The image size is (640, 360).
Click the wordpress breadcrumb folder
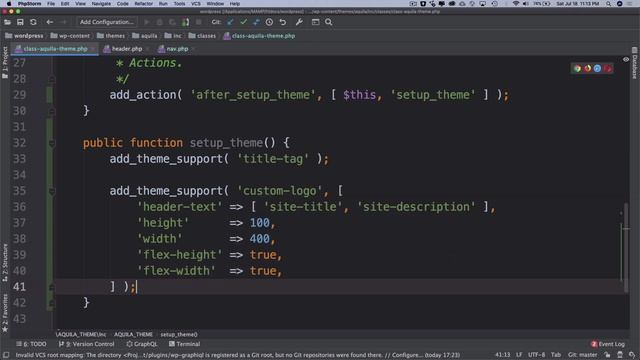pyautogui.click(x=24, y=36)
